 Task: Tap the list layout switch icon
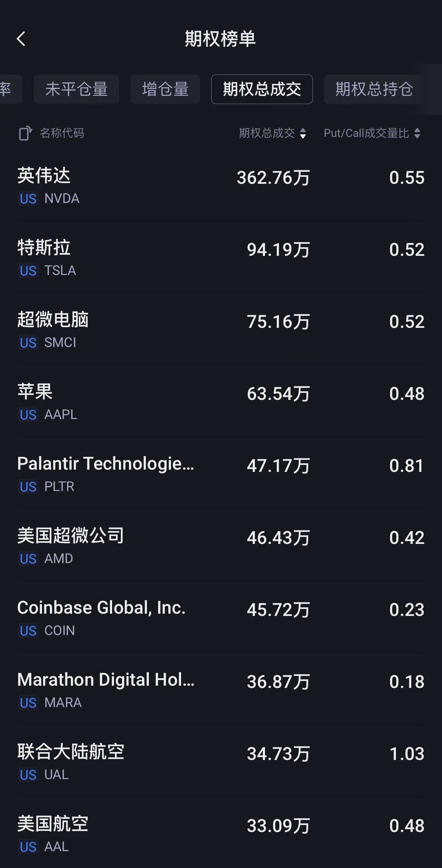tap(25, 133)
